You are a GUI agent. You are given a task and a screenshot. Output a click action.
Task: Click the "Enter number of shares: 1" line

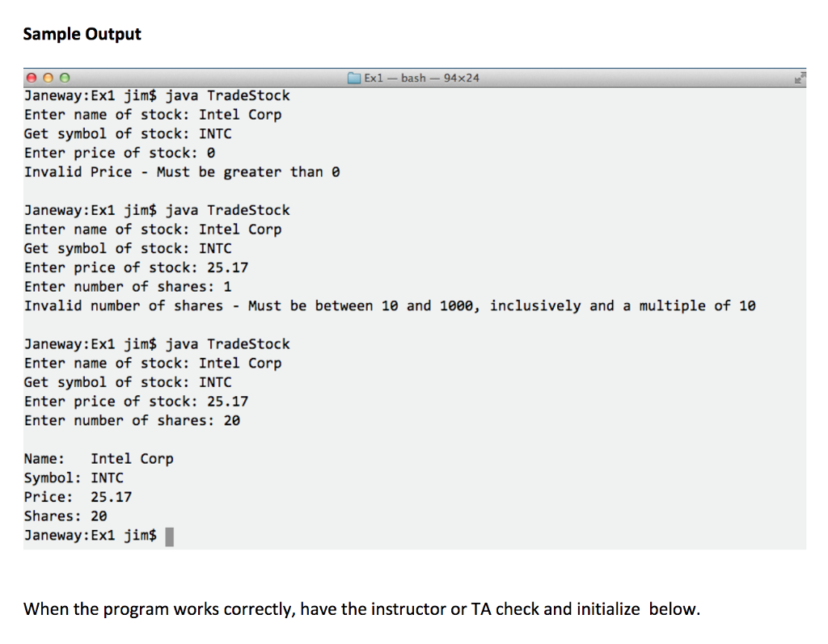click(x=128, y=287)
